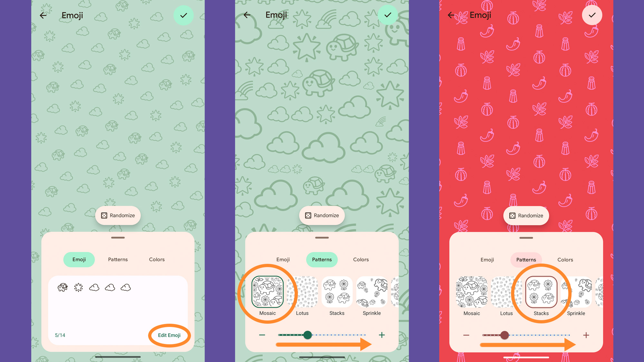
Task: Switch to the Patterns tab in center panel
Action: (x=322, y=259)
